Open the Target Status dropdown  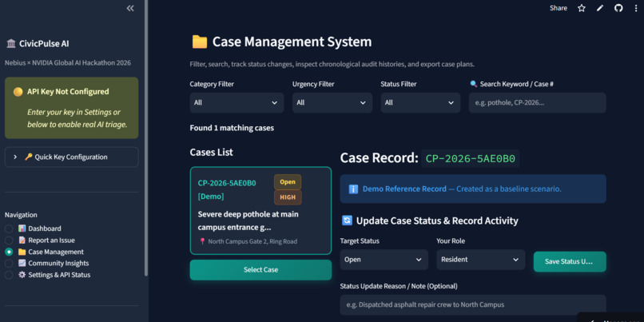pyautogui.click(x=384, y=260)
